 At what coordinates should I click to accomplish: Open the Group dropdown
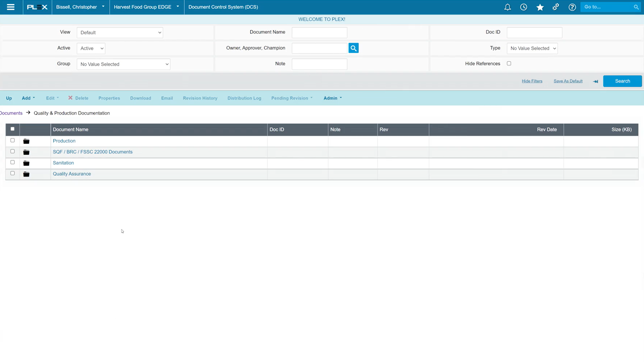123,64
